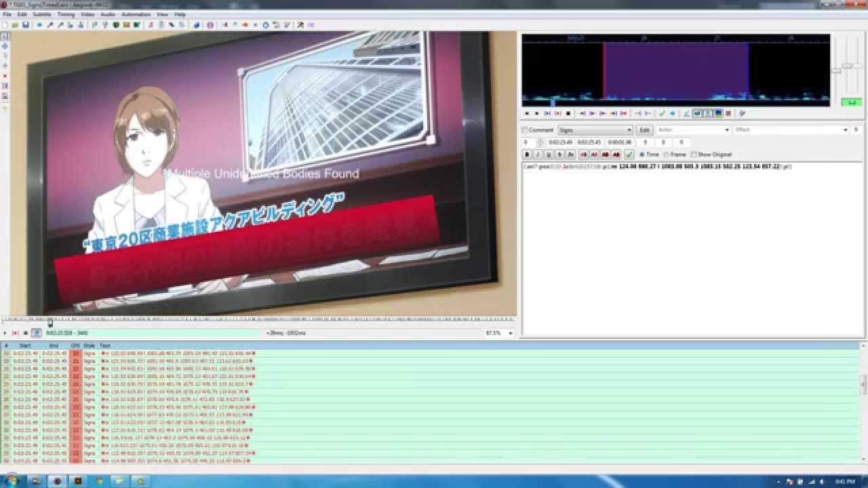Select the rectangular Clip visual tool
The width and height of the screenshot is (868, 488).
point(5,85)
